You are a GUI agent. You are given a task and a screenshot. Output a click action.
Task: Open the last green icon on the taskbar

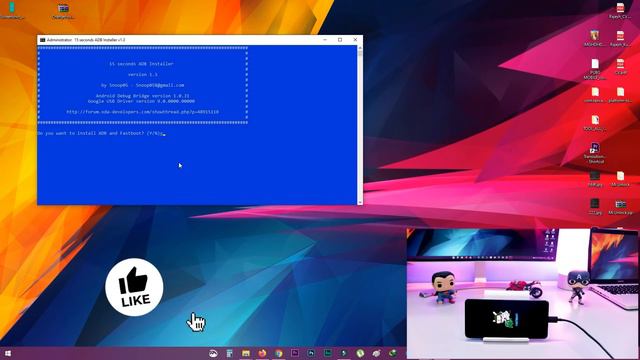393,353
